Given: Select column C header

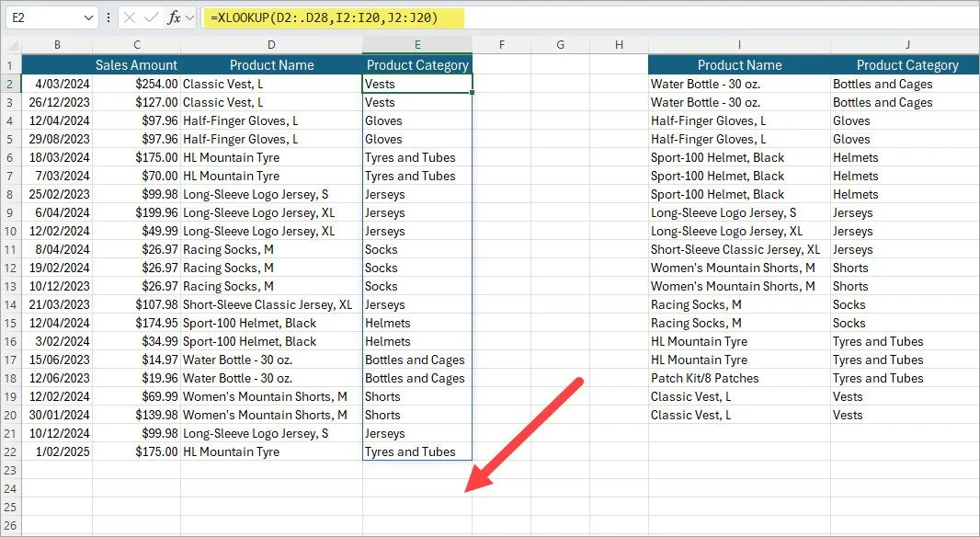Looking at the screenshot, I should (x=137, y=44).
